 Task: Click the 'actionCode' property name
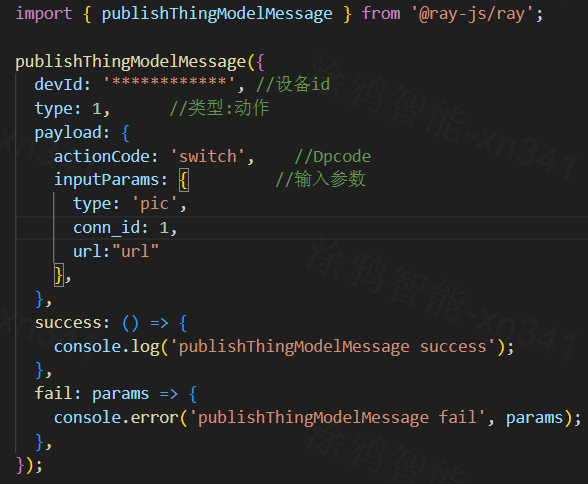(x=102, y=157)
